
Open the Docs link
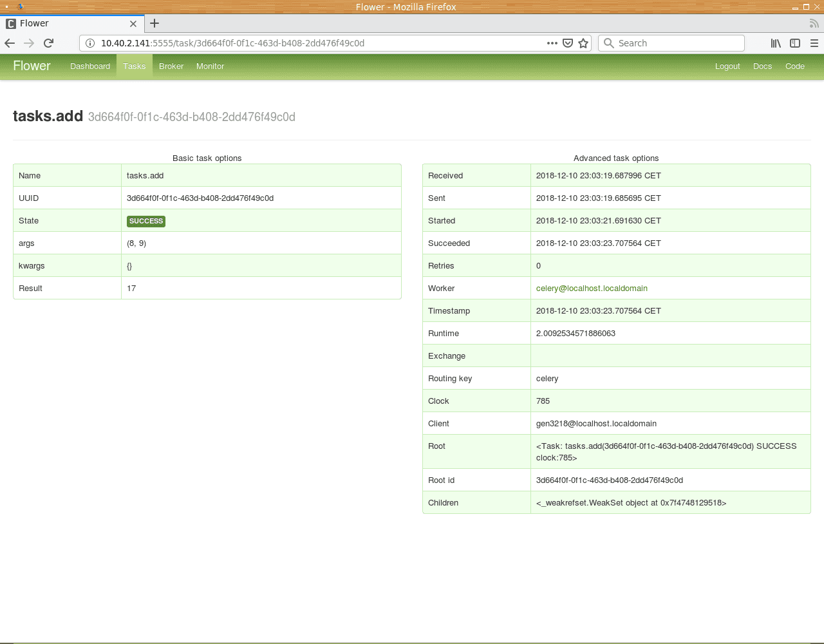pos(762,66)
